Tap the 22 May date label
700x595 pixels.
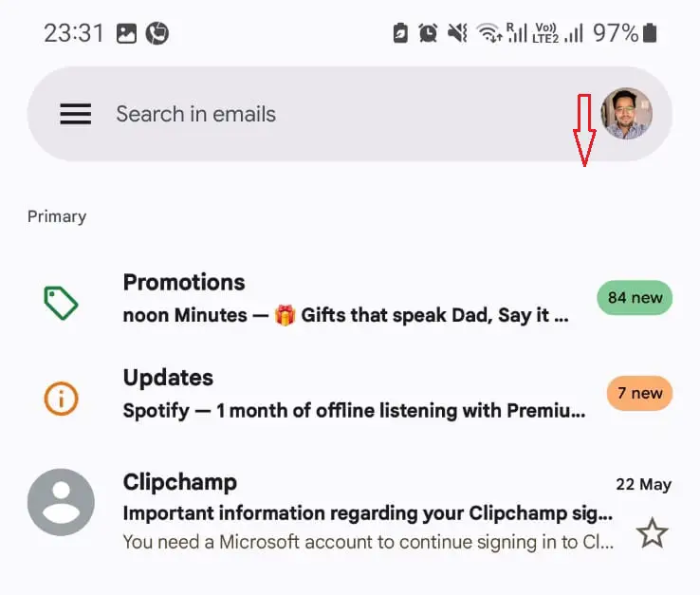pyautogui.click(x=643, y=484)
